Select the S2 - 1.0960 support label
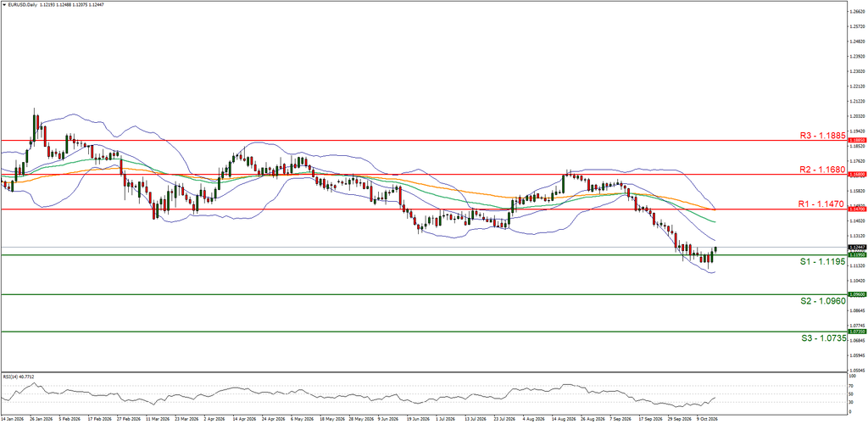Viewport: 868px width, 424px height. click(x=822, y=301)
